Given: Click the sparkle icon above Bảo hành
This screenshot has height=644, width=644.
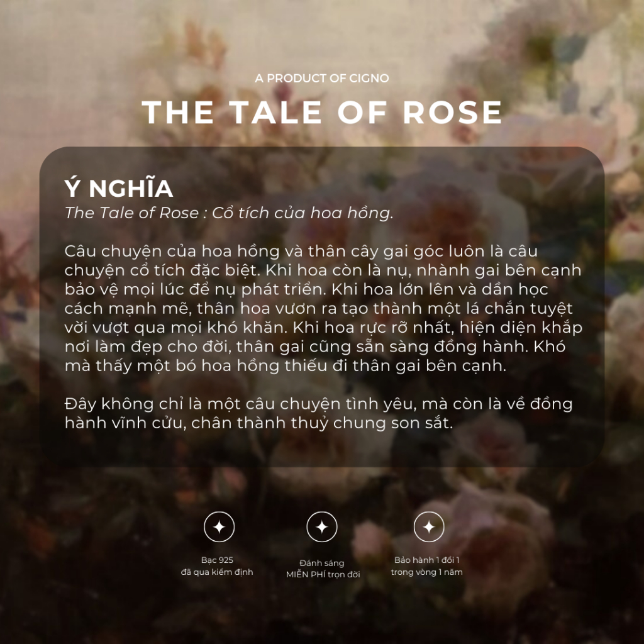Looking at the screenshot, I should tap(429, 527).
